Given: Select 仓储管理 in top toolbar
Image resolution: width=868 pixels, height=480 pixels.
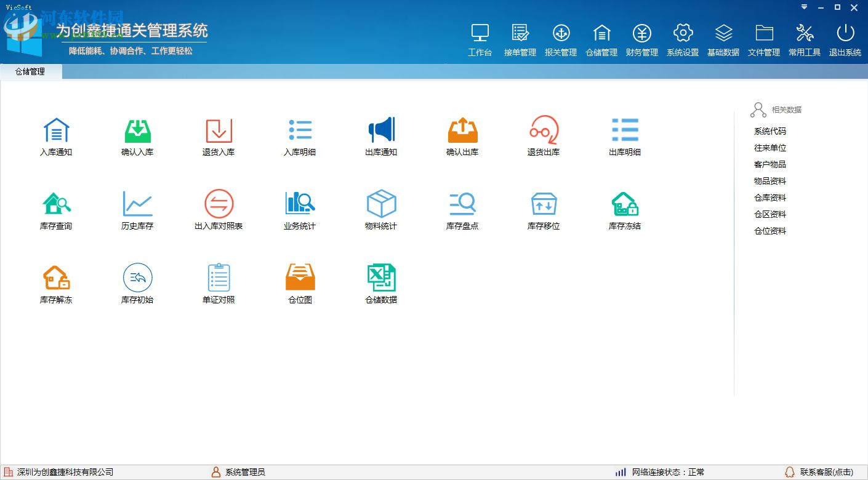Looking at the screenshot, I should [601, 40].
